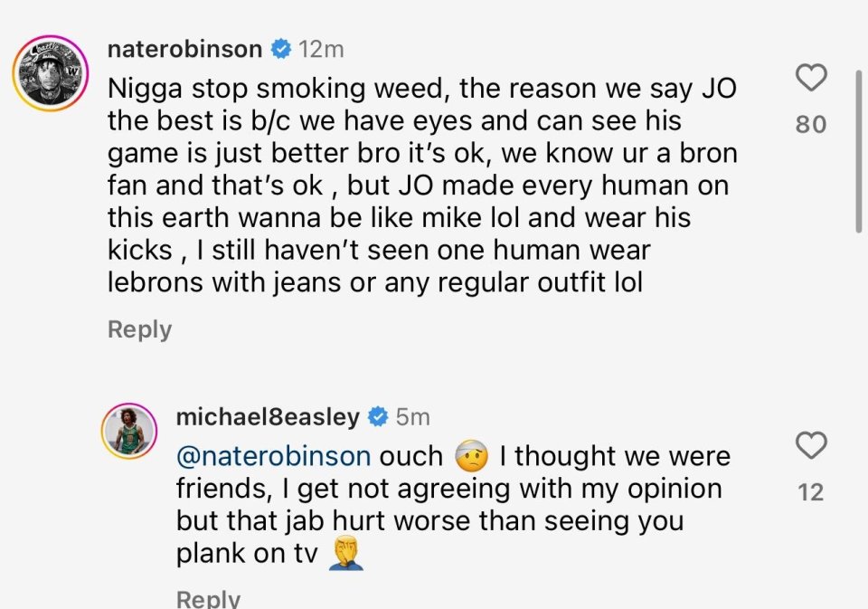View the 80 likes on naterobinson's comment
Viewport: 868px width, 609px height.
[810, 125]
